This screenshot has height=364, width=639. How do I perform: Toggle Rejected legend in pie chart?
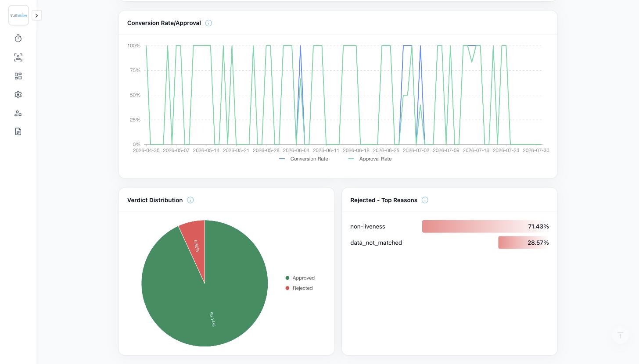coord(299,288)
